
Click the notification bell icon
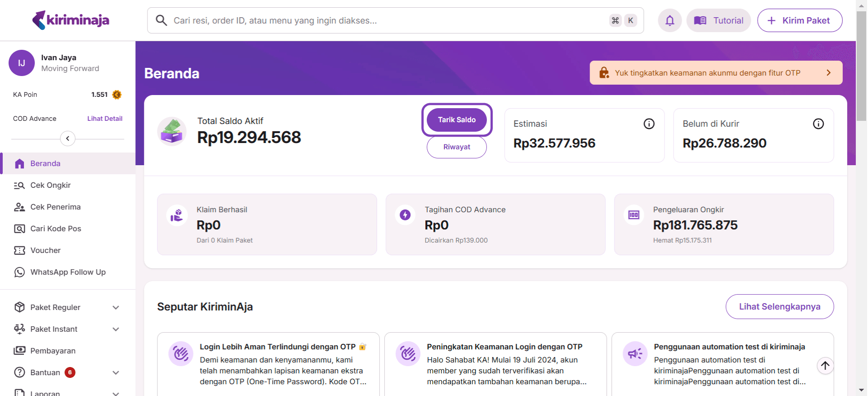[x=670, y=20]
